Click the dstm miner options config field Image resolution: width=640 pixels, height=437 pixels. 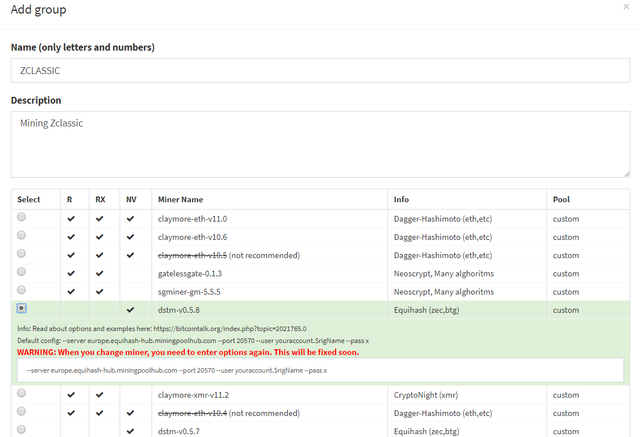pyautogui.click(x=320, y=370)
